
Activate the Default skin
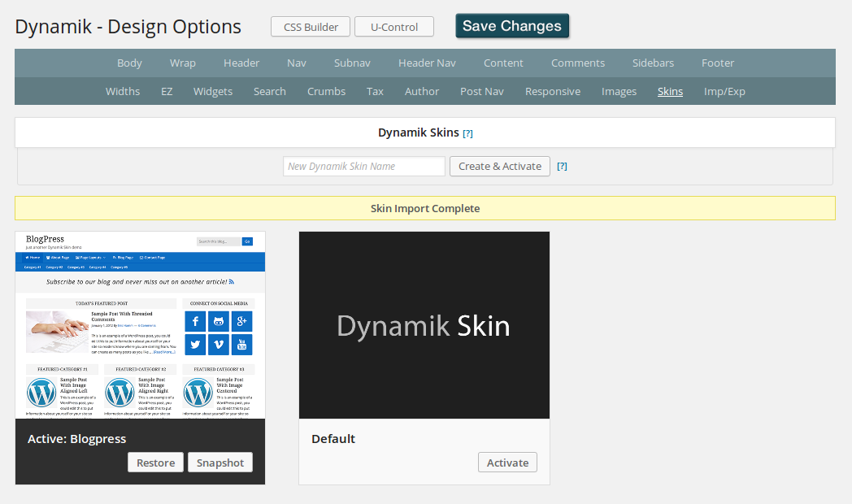(507, 463)
